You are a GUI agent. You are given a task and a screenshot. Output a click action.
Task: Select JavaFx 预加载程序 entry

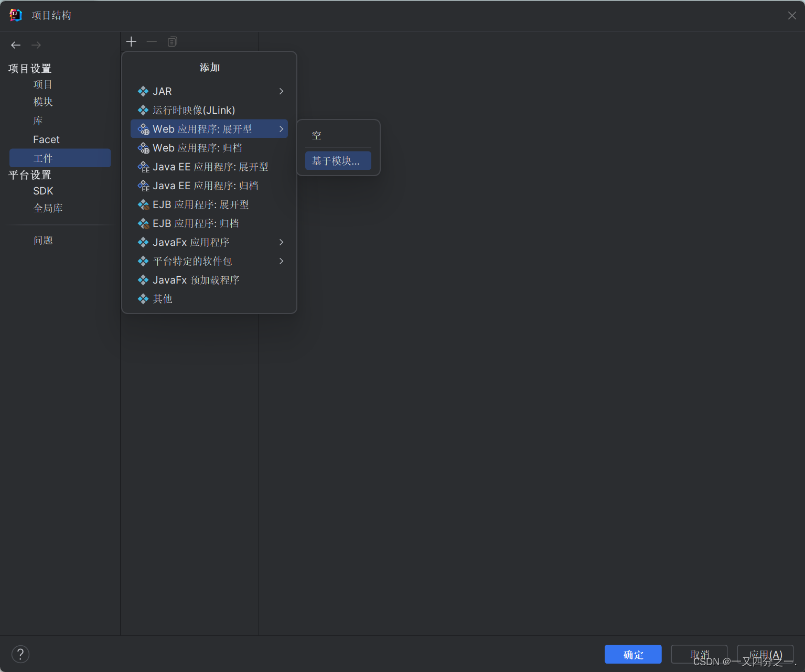209,280
